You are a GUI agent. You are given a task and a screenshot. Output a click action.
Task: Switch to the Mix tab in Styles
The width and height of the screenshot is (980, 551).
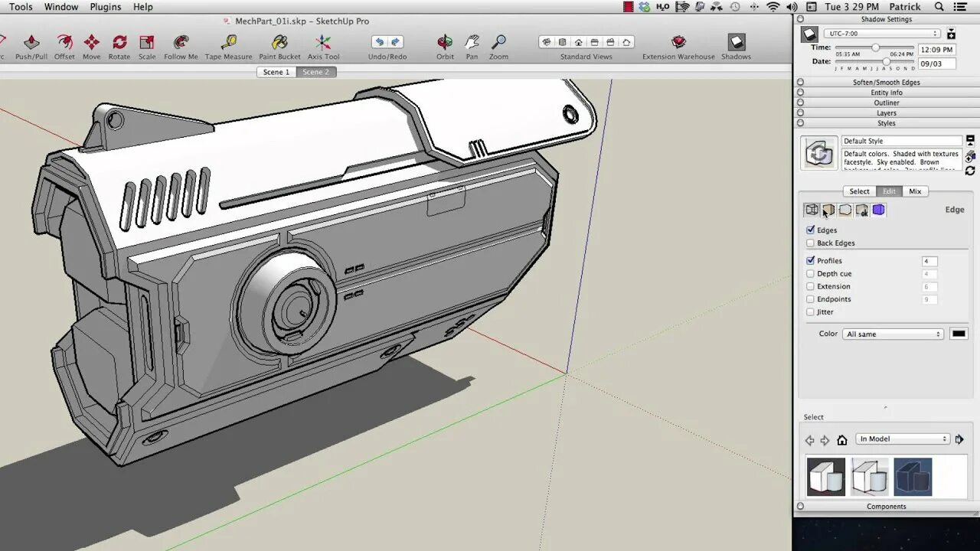tap(915, 191)
